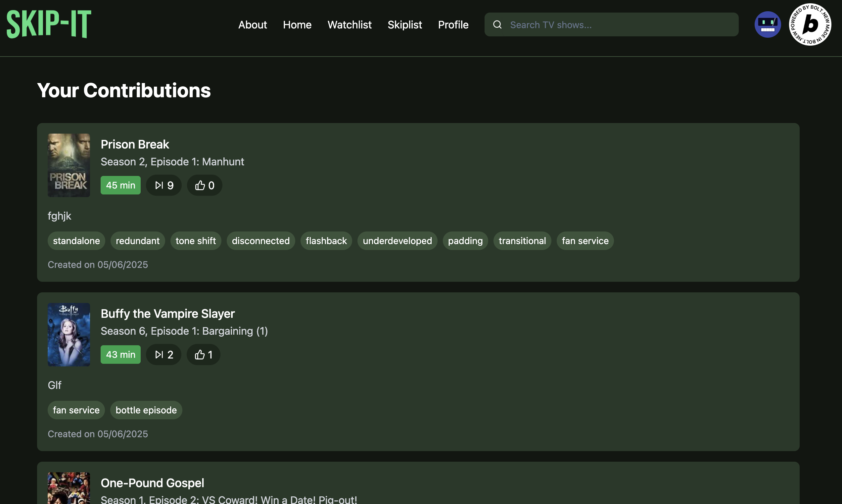Open the Skiplist page

pos(404,25)
